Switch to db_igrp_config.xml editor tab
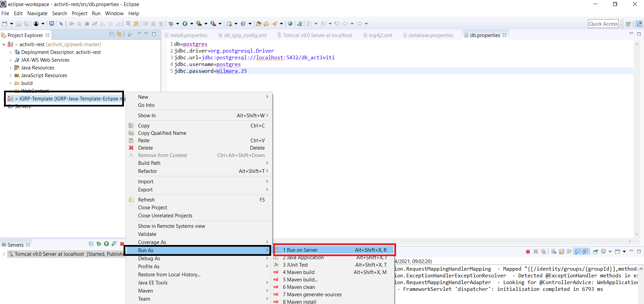This screenshot has width=644, height=304. 242,35
